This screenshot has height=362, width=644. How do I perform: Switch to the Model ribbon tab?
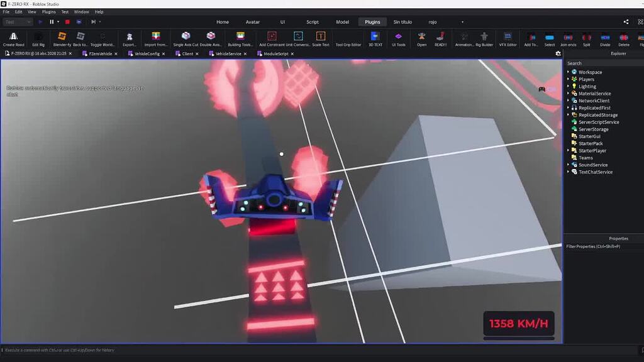[x=343, y=22]
